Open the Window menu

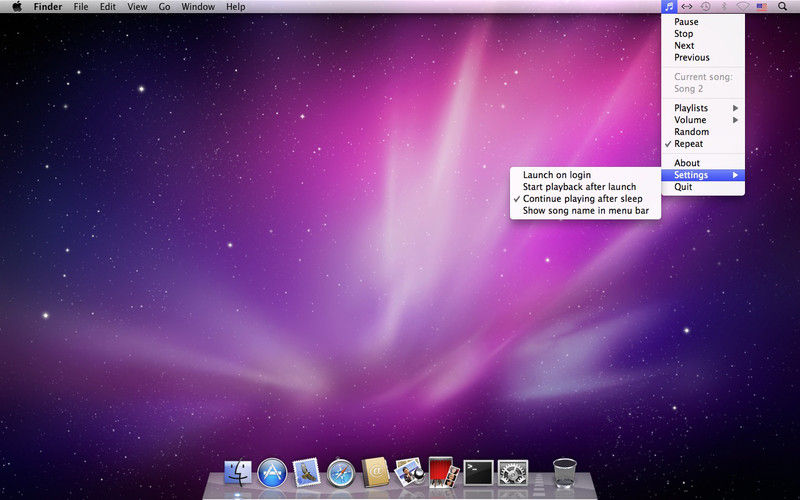198,7
